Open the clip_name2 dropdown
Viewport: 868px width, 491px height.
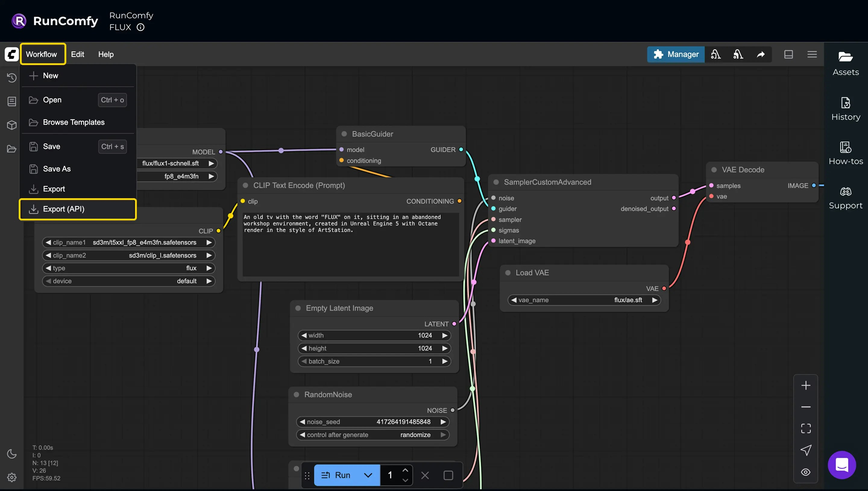point(129,255)
